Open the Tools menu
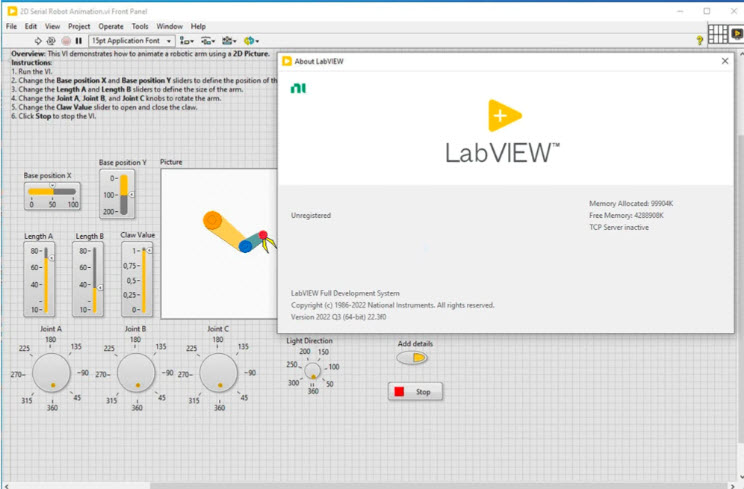This screenshot has width=744, height=489. [x=140, y=26]
